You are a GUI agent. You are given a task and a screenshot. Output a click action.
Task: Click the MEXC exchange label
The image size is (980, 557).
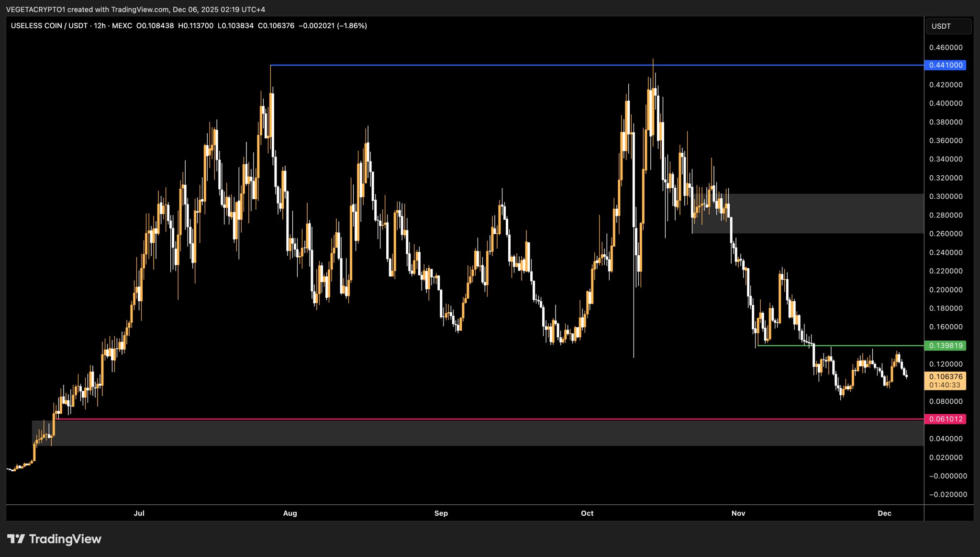(122, 26)
